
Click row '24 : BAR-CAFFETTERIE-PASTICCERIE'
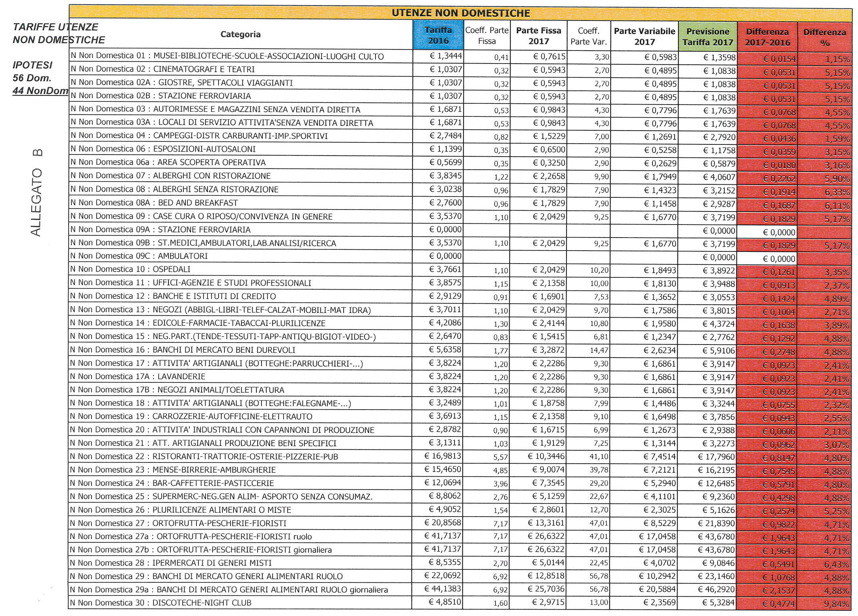(460, 484)
